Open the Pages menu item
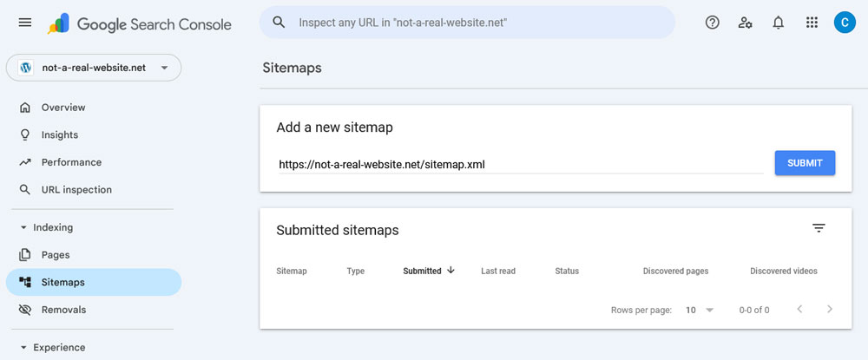 click(x=93, y=255)
